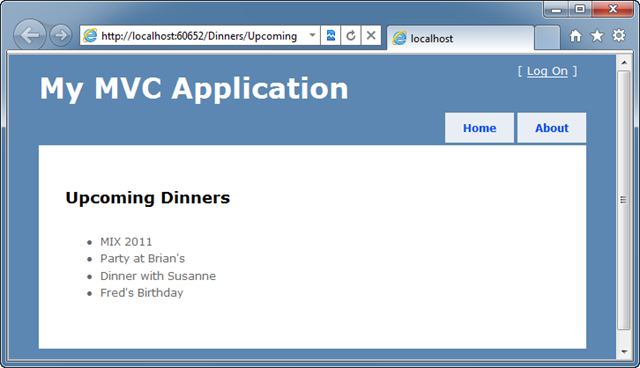Go to the Home menu item
Image resolution: width=640 pixels, height=368 pixels.
coord(479,128)
